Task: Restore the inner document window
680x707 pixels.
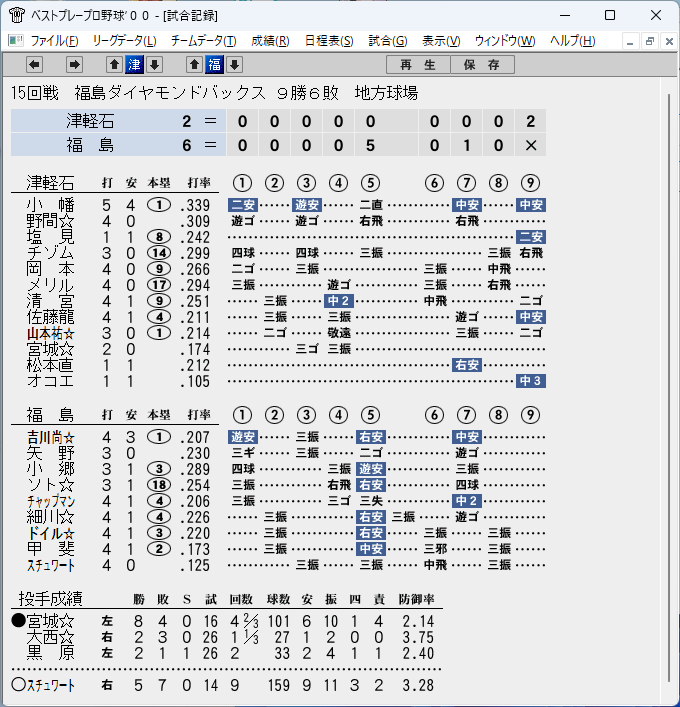Action: [650, 41]
